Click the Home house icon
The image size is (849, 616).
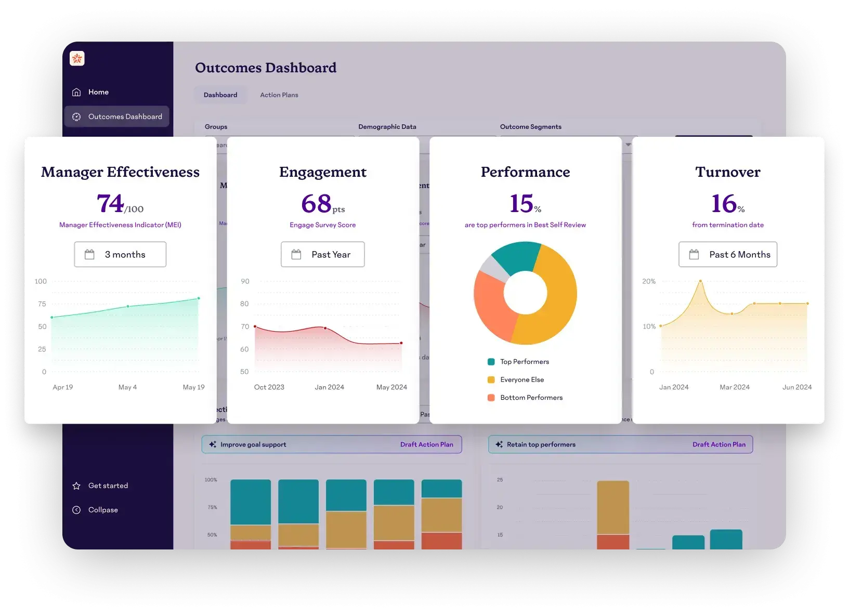[76, 92]
